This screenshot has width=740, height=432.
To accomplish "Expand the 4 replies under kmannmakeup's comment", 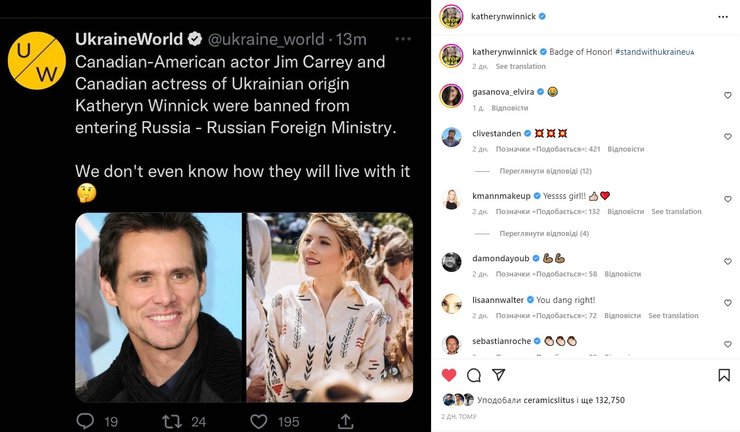I will pyautogui.click(x=543, y=233).
